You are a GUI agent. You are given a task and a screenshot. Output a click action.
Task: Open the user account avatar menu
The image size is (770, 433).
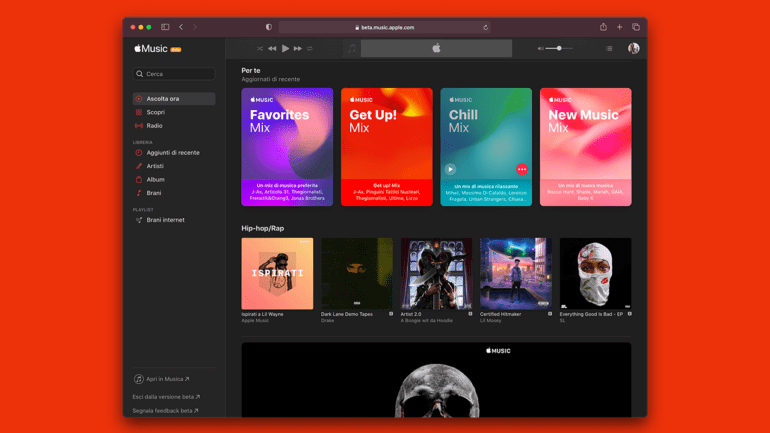pyautogui.click(x=633, y=48)
